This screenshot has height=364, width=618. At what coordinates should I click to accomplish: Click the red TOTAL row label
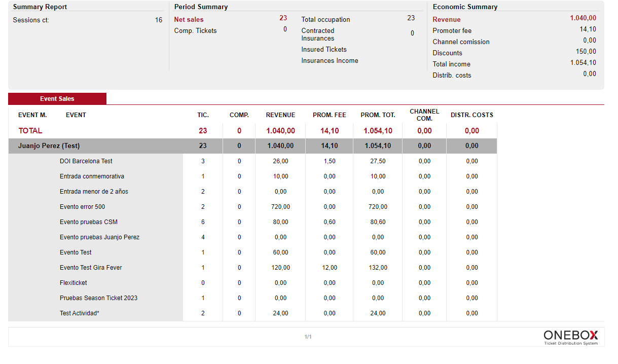coord(30,131)
